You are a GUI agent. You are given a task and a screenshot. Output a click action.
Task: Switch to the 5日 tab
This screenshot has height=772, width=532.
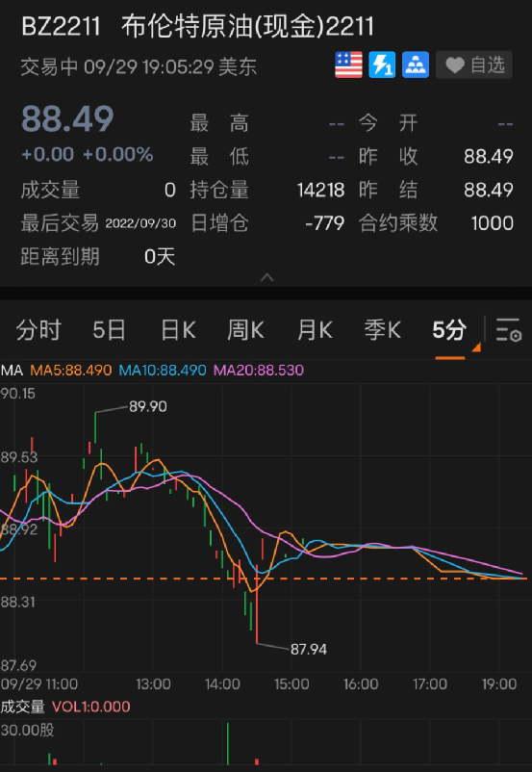[109, 329]
